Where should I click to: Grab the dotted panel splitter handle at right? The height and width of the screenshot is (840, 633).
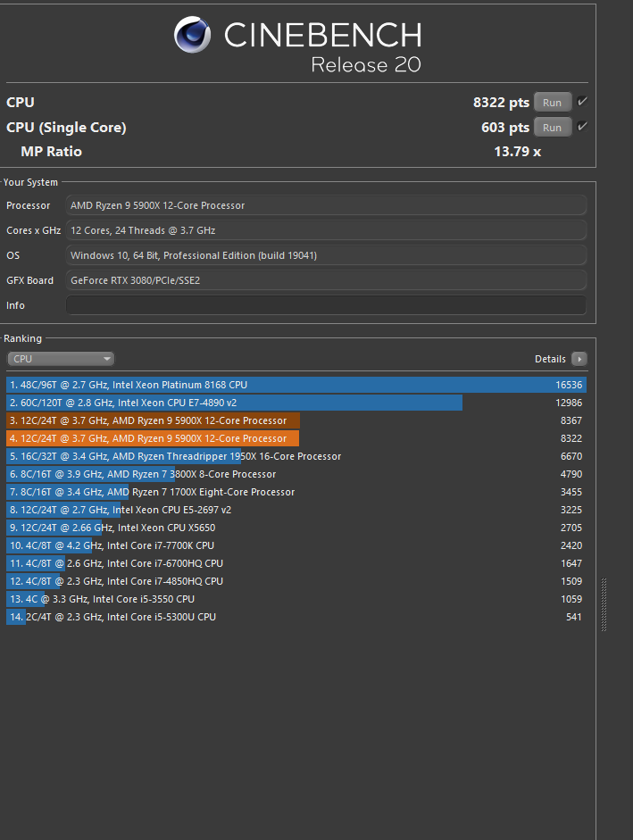pyautogui.click(x=604, y=604)
